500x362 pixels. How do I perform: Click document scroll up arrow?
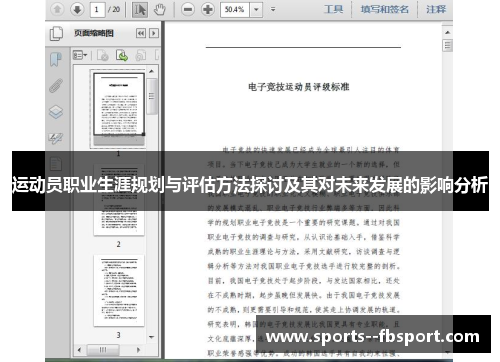click(x=448, y=32)
